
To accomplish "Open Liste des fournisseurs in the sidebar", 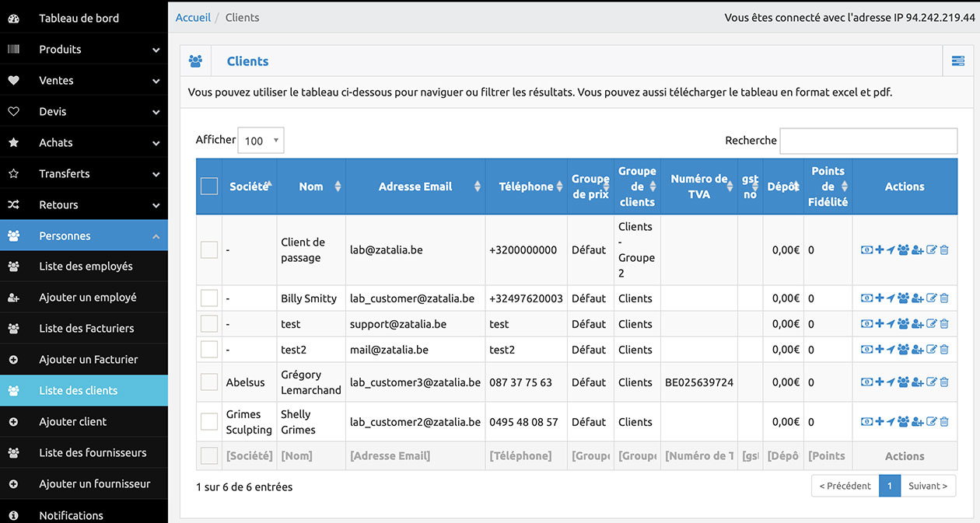I will coord(93,452).
